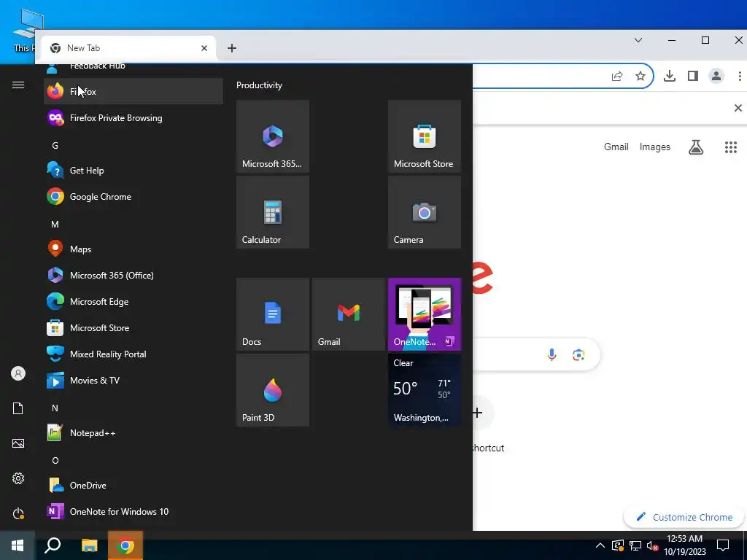Open Microsoft Store in app list
The image size is (747, 560).
click(133, 327)
